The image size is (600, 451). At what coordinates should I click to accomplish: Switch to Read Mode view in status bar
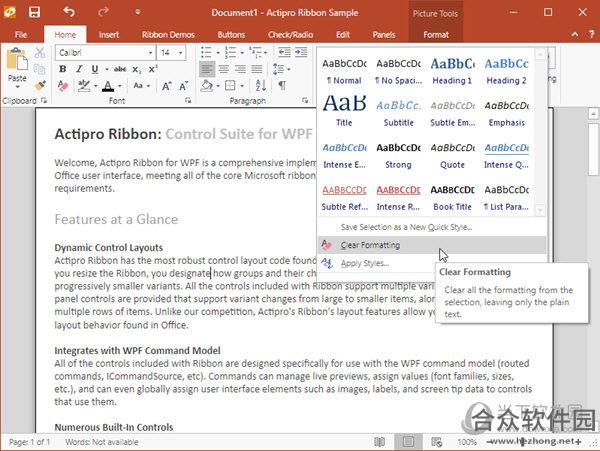(379, 442)
